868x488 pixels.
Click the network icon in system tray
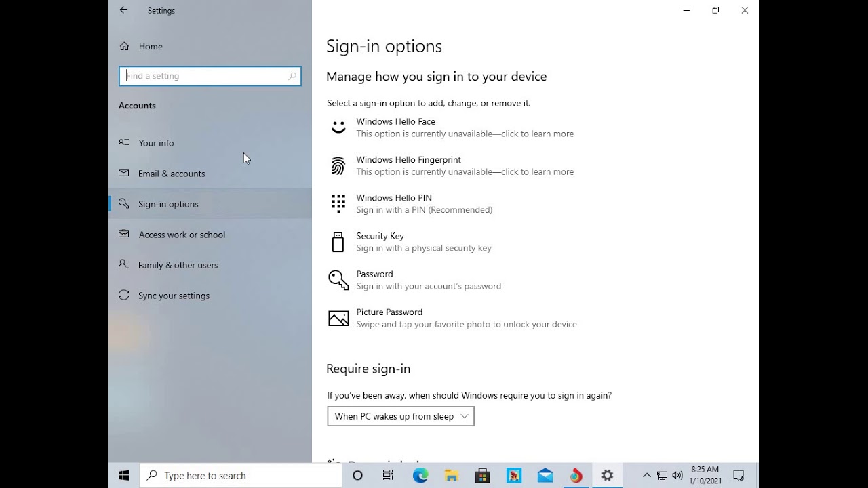(x=662, y=476)
